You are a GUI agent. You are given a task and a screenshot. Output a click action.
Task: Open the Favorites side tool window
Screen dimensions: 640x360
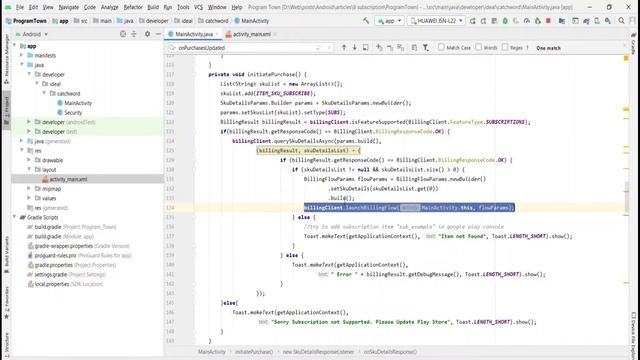click(x=6, y=303)
